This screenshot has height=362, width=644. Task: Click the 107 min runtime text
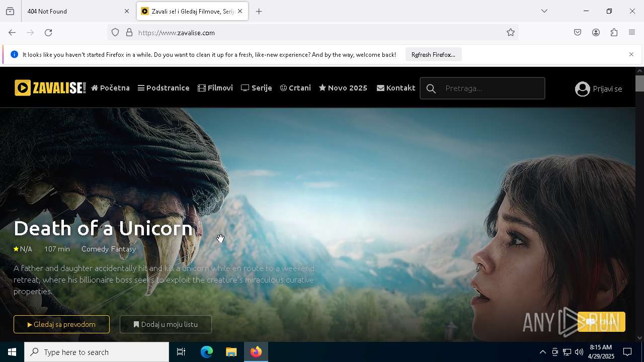tap(57, 249)
